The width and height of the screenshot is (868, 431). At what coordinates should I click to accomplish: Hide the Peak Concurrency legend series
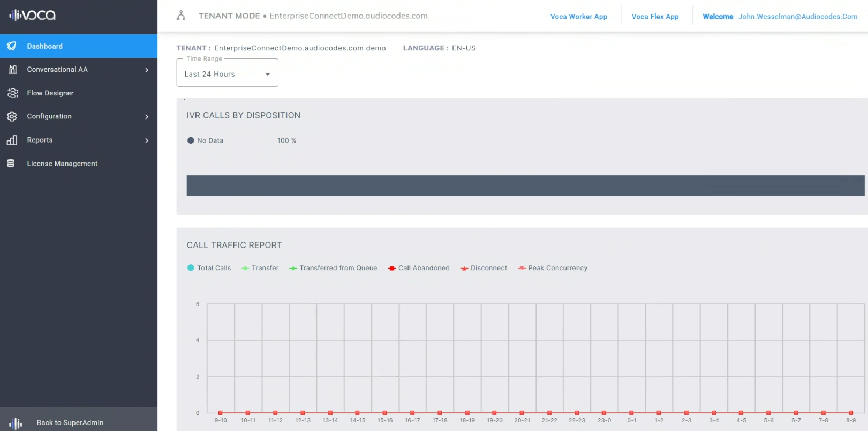pos(552,268)
